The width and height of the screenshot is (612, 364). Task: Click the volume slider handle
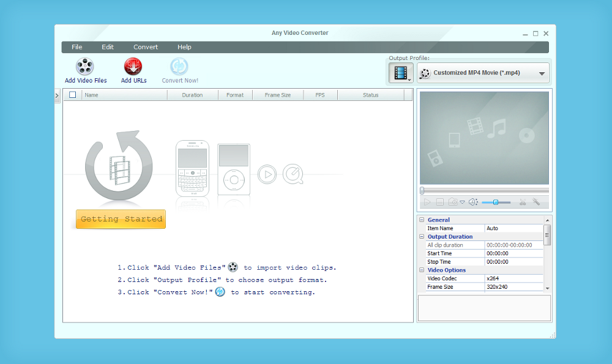pos(495,202)
